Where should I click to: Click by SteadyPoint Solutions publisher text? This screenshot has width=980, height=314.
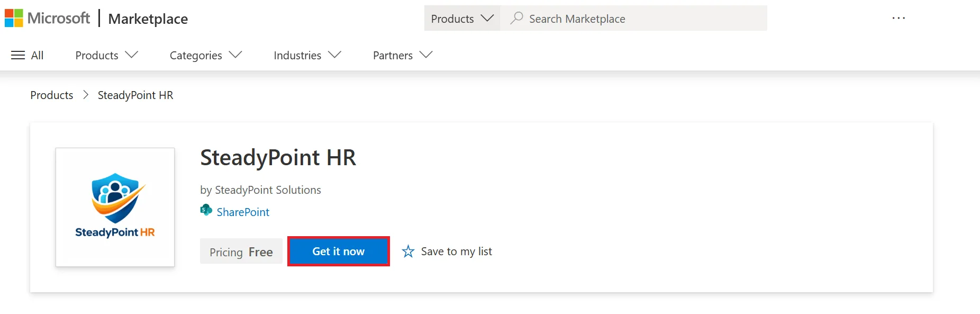[x=260, y=190]
